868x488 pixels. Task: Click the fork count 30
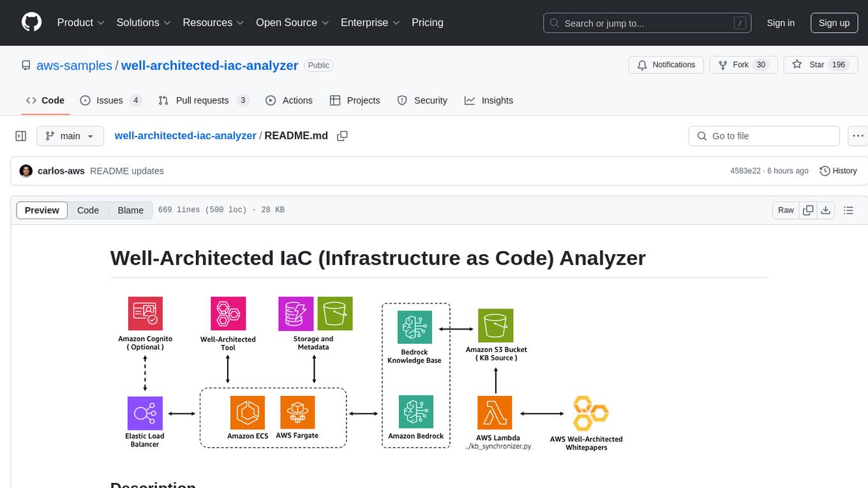coord(760,65)
